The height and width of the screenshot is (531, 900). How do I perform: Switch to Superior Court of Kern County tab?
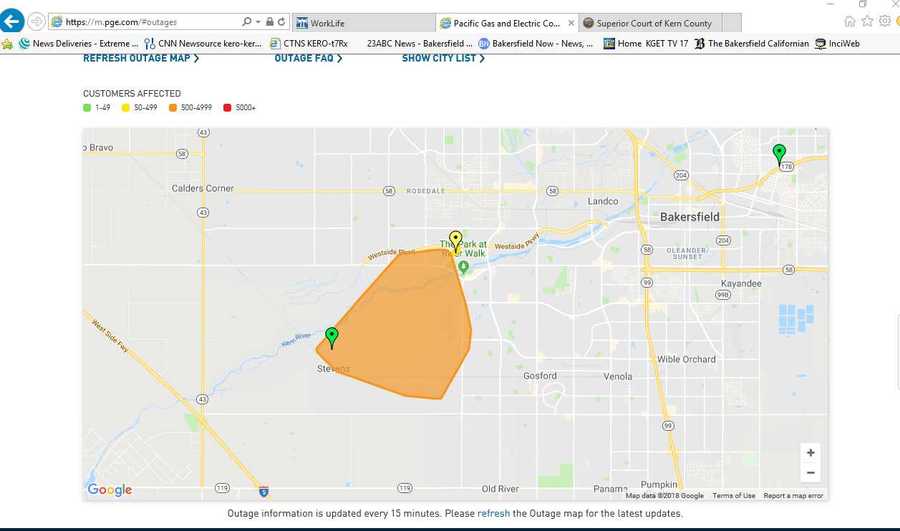tap(650, 23)
